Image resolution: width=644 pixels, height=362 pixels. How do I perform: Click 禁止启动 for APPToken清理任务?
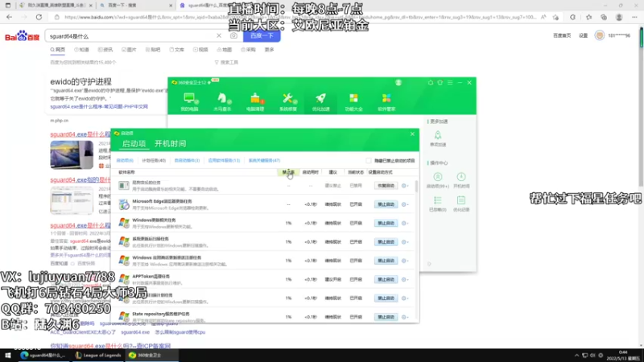point(386,279)
